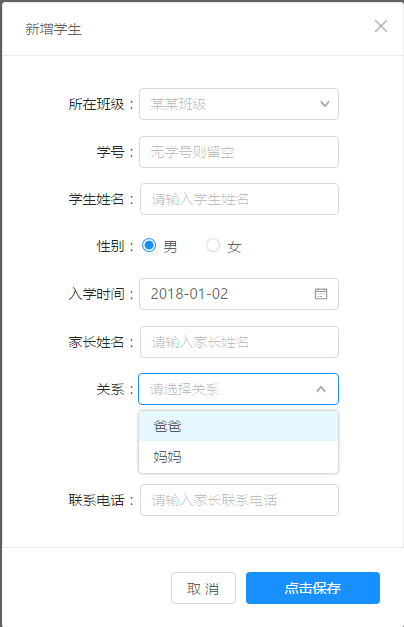Click the 新增学生 dialog title

[53, 29]
